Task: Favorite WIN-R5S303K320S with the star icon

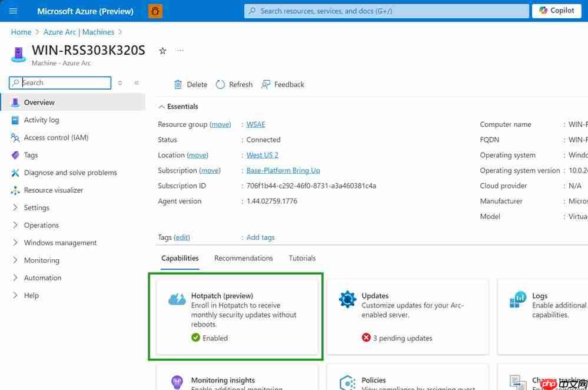Action: 162,51
